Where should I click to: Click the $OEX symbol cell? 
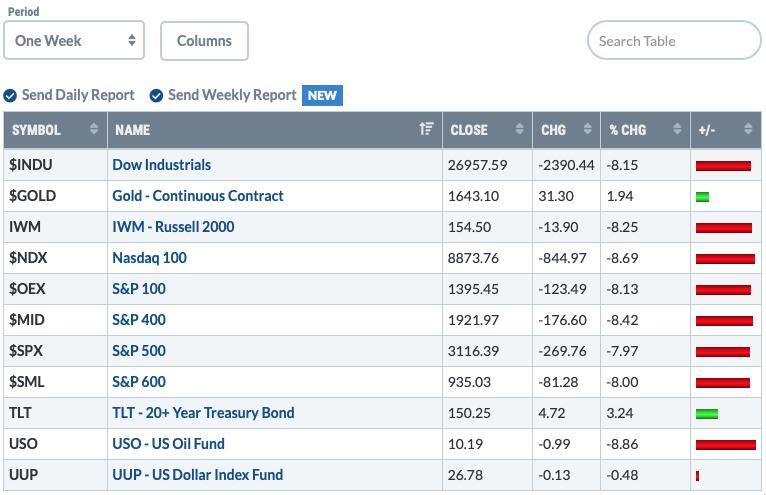click(x=55, y=289)
